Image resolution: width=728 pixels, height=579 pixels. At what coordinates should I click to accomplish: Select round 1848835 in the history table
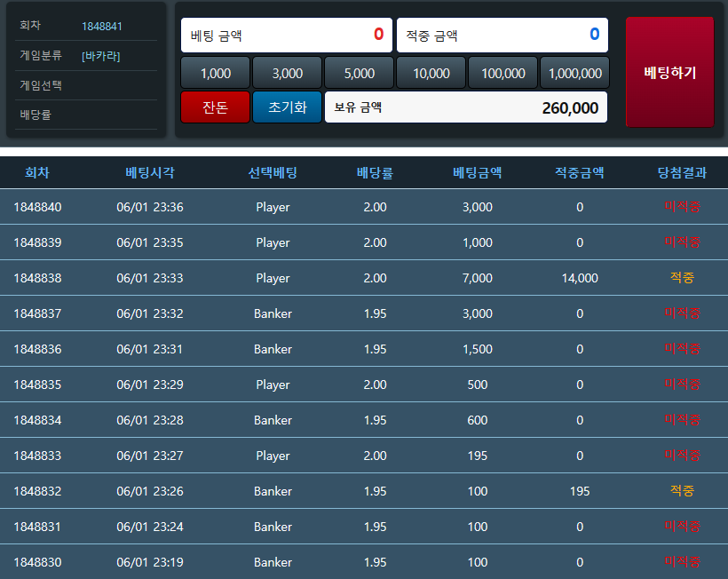[x=37, y=385]
